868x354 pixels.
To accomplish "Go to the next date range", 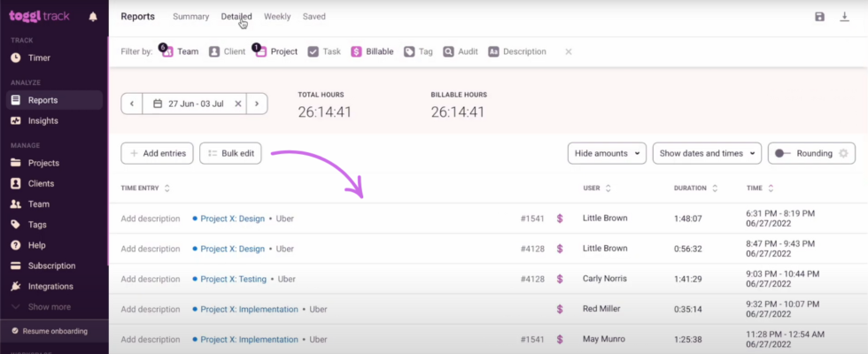I will coord(257,104).
